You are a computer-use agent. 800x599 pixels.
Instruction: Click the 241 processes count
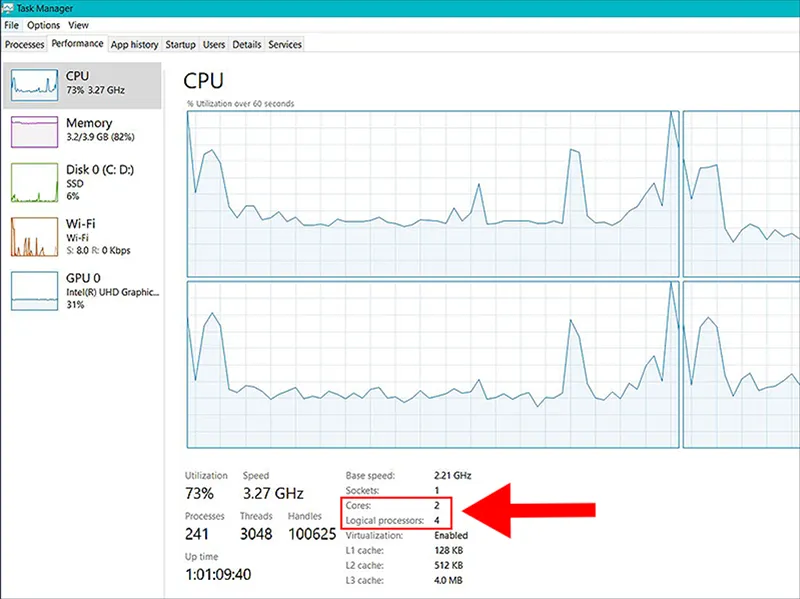click(x=197, y=534)
